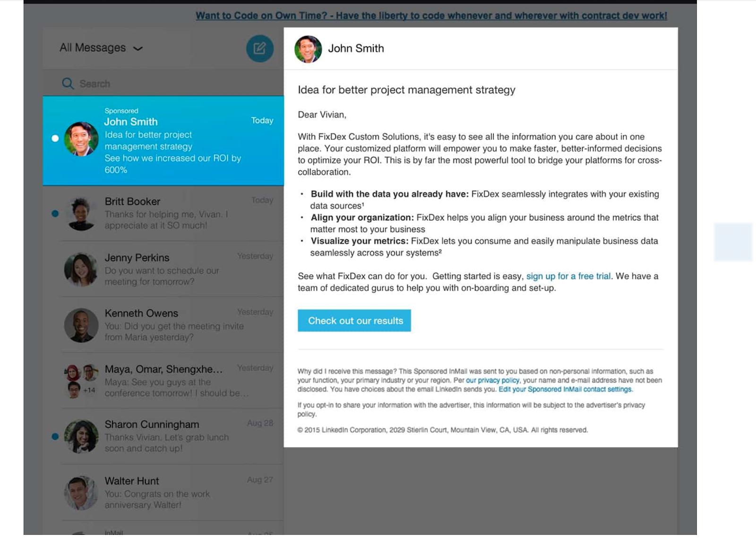This screenshot has width=756, height=541.
Task: Open Walter Hunt's conversation
Action: (x=163, y=492)
